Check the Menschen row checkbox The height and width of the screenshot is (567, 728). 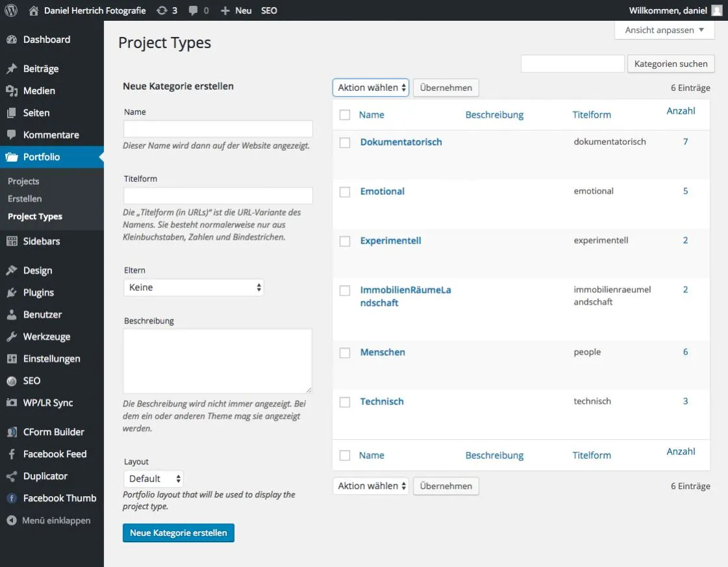click(x=344, y=353)
